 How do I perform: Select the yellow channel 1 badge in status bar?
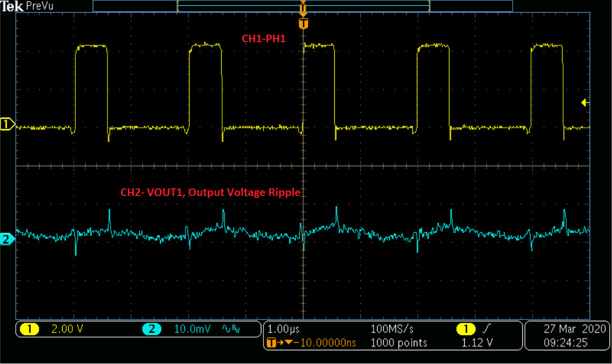[x=29, y=329]
